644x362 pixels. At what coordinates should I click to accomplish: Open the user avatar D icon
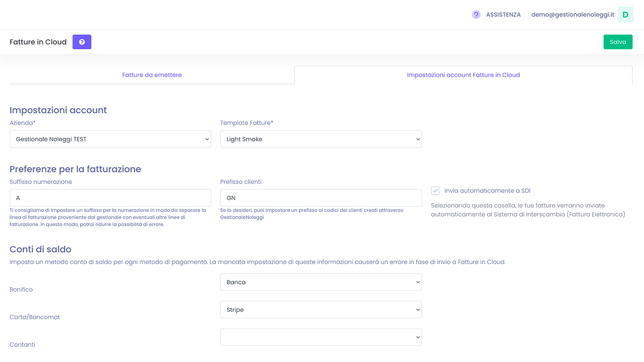(x=625, y=15)
